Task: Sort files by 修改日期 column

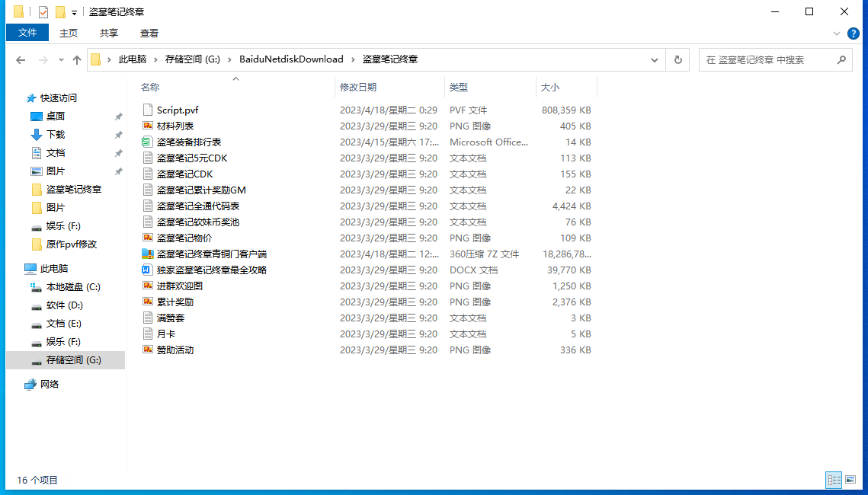Action: (358, 88)
